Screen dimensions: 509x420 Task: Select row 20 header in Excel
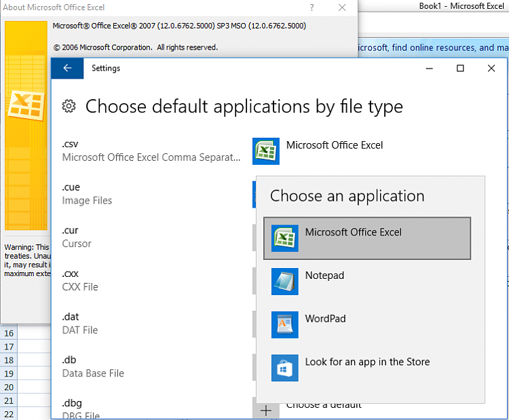click(9, 387)
